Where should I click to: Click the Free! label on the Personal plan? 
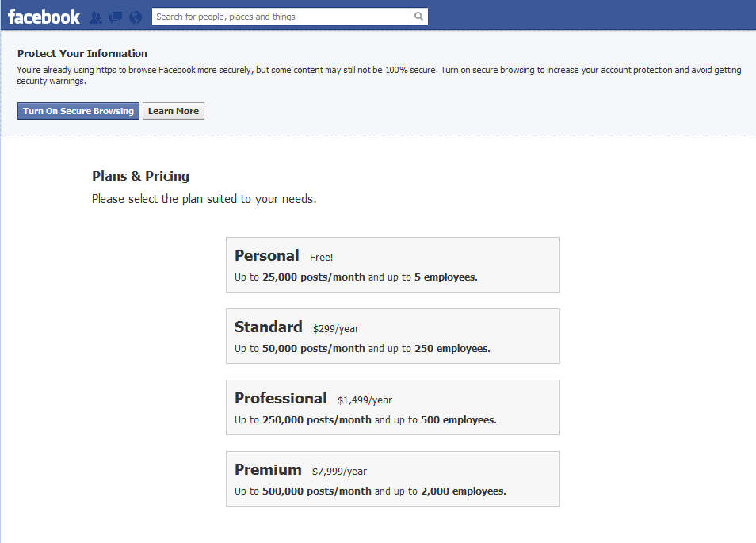(322, 258)
